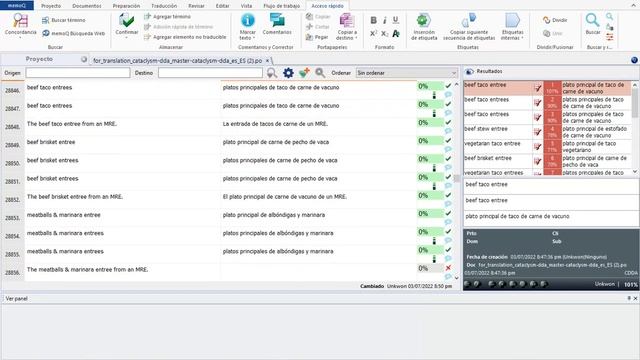Click checkmark status on row 28853
This screenshot has height=360, width=640.
pos(448,213)
